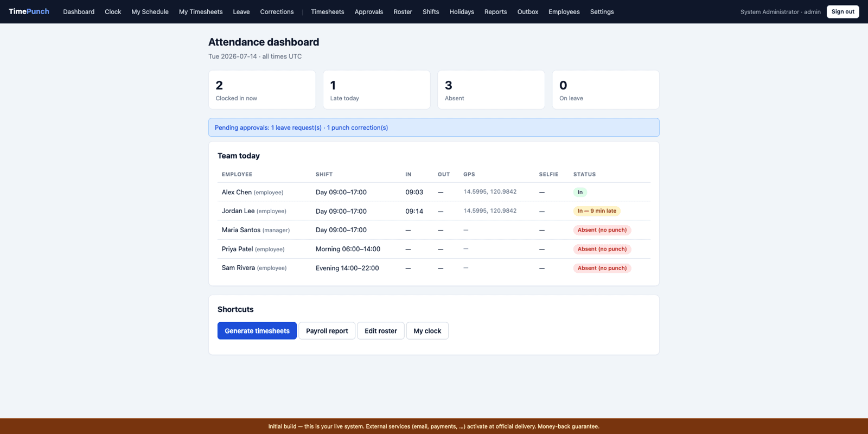Open the Outbox page
This screenshot has height=434, width=868.
[x=528, y=12]
